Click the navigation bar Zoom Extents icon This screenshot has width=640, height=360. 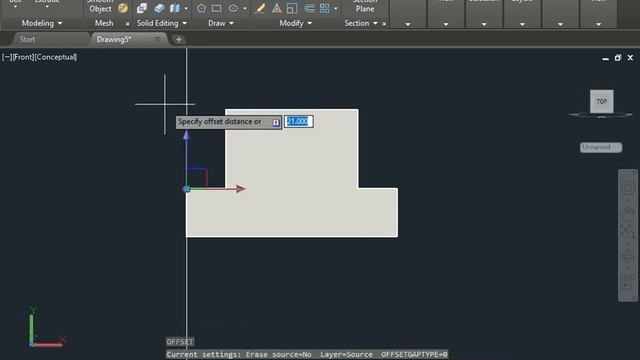628,231
